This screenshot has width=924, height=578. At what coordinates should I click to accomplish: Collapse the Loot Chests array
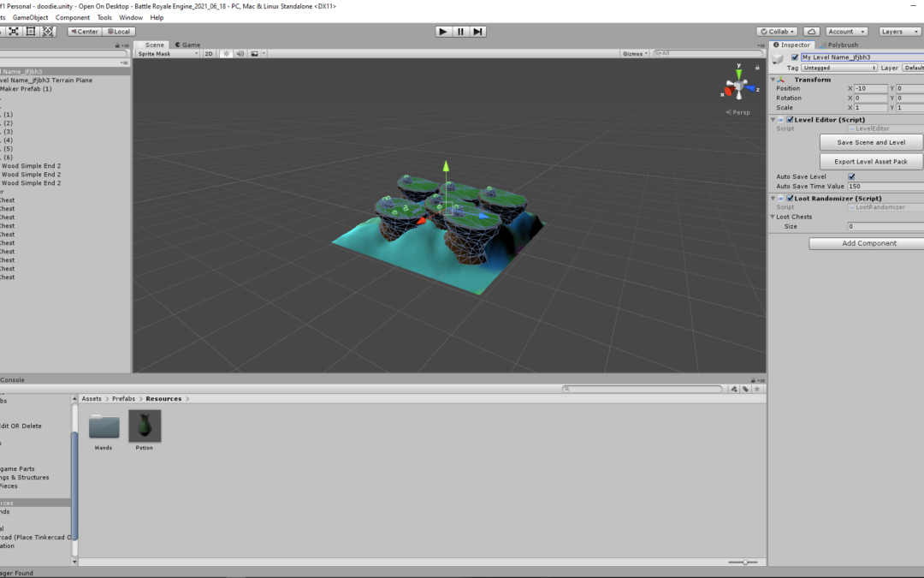pos(773,217)
